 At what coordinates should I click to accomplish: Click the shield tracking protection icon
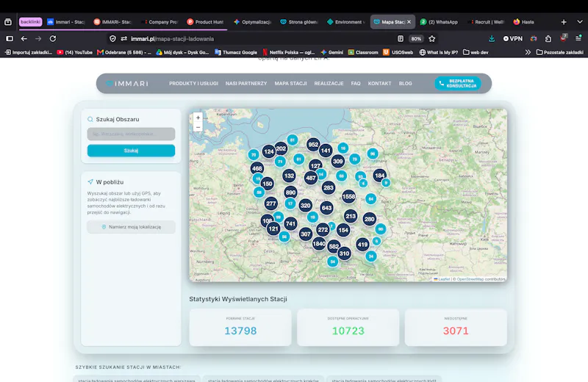pyautogui.click(x=112, y=39)
